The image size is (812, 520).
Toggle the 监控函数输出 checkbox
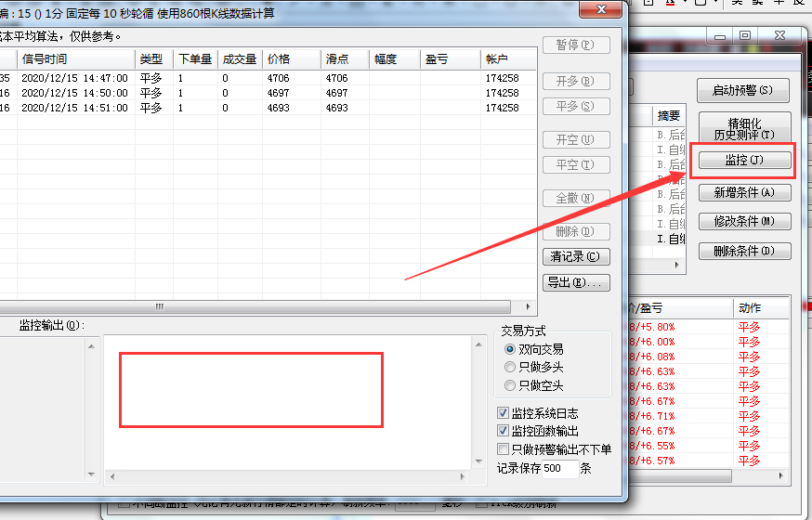tap(538, 431)
